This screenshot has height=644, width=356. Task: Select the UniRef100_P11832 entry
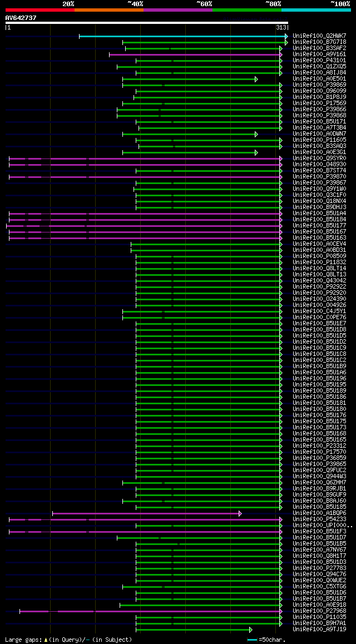pos(319,262)
